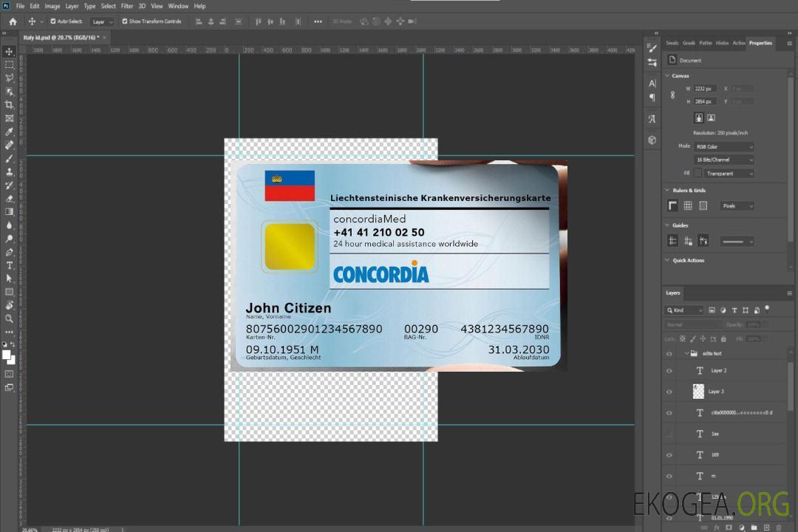The image size is (798, 532).
Task: Open the Pixels ruler units dropdown
Action: point(736,206)
